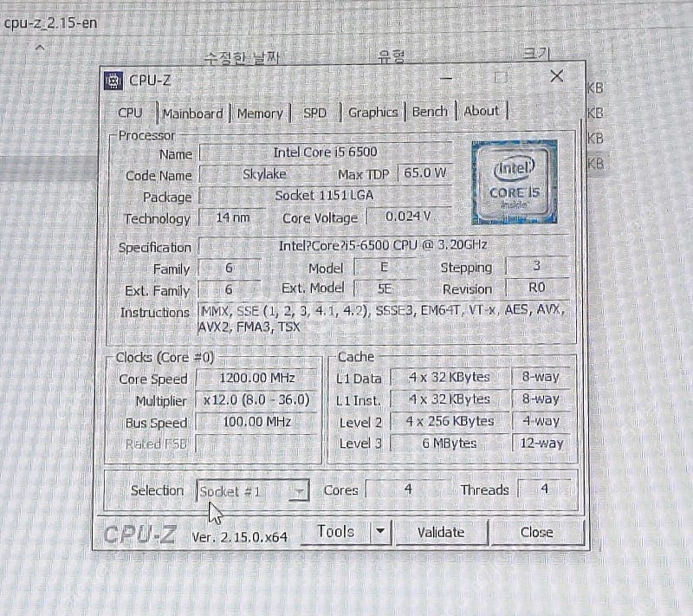The width and height of the screenshot is (693, 616).
Task: Switch to the Bench tab
Action: pyautogui.click(x=430, y=112)
